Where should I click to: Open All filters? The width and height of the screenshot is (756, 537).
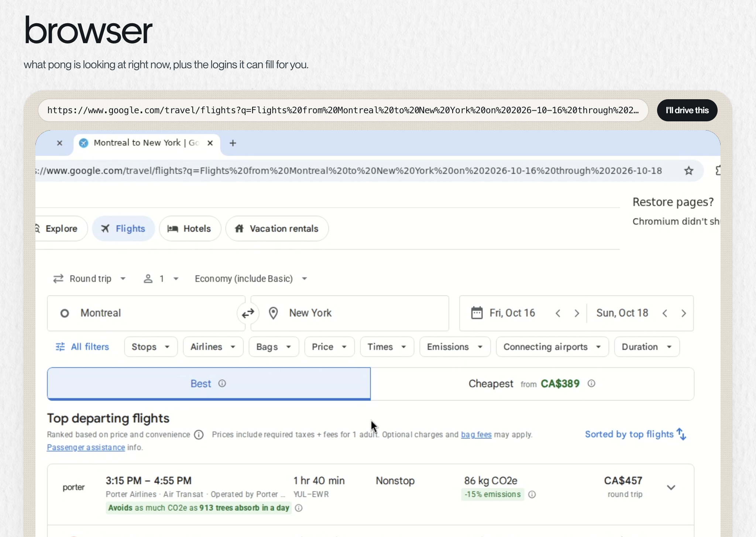pyautogui.click(x=82, y=347)
